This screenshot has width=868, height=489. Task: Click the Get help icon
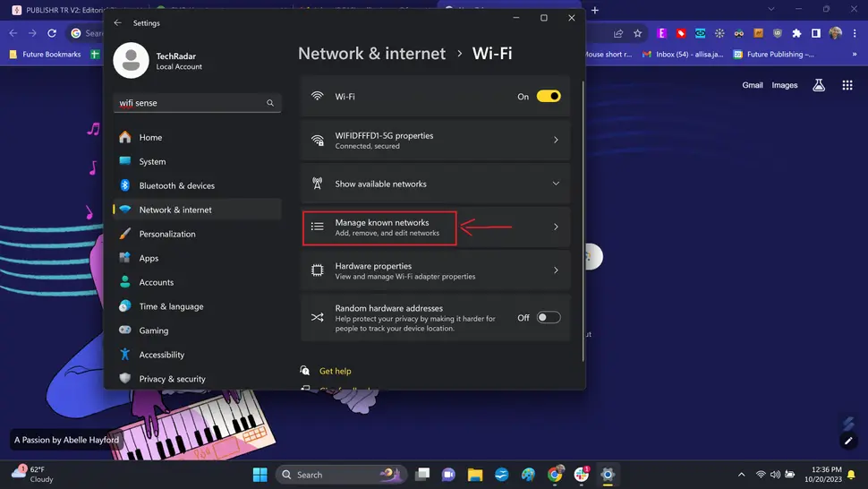click(304, 371)
